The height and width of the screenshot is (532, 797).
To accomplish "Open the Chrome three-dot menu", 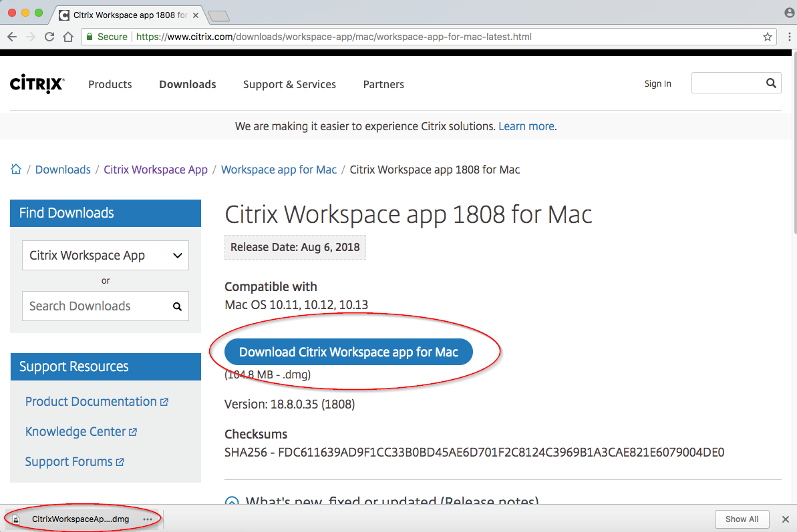I will (790, 37).
